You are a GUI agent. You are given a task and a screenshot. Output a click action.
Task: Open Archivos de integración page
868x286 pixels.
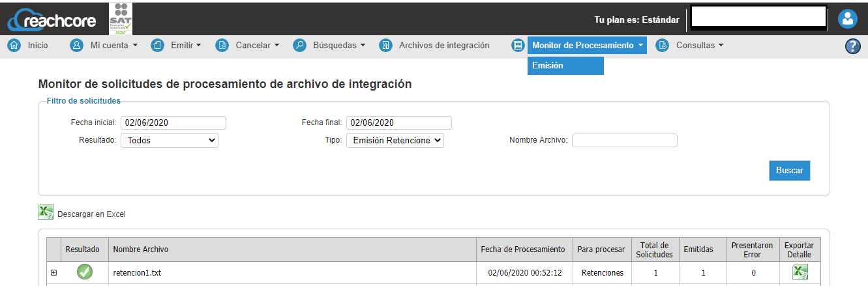point(444,46)
